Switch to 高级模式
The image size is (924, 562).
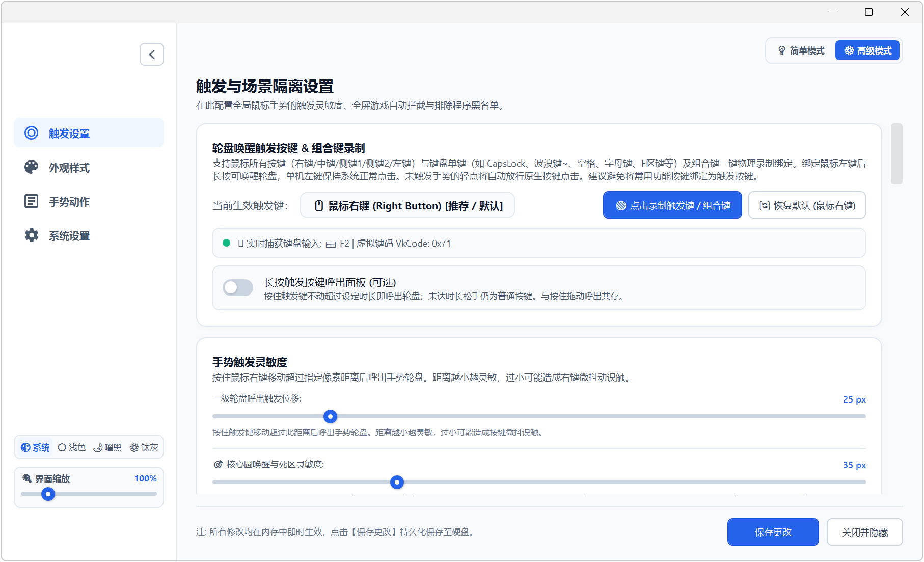coord(867,50)
